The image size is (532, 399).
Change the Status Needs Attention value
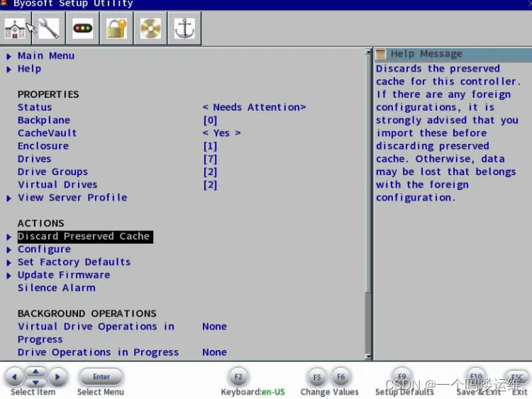254,107
